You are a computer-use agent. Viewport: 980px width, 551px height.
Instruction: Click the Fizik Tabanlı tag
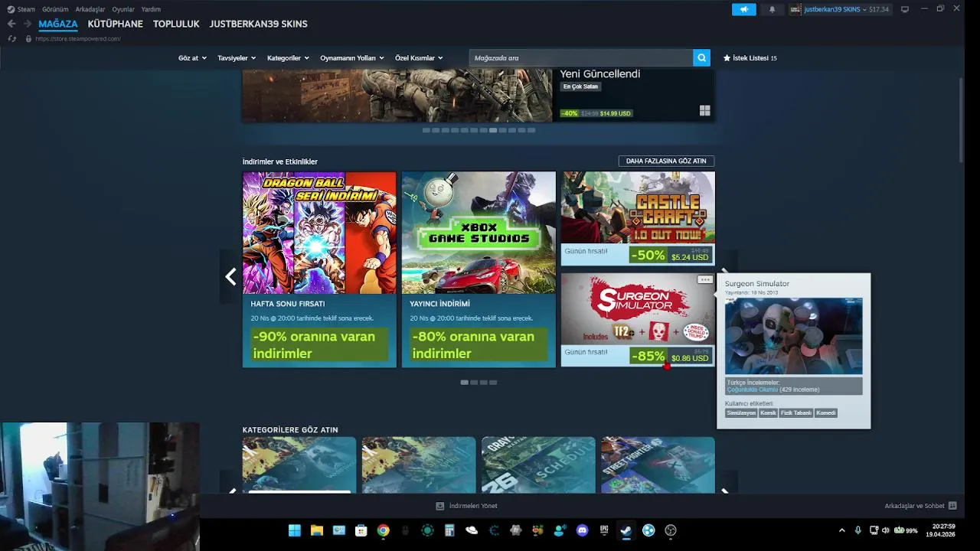(796, 413)
